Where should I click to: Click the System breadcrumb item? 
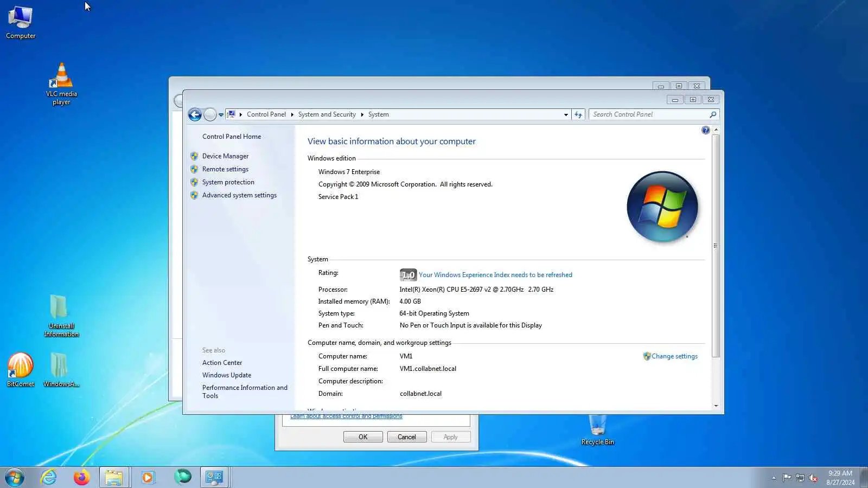coord(378,114)
